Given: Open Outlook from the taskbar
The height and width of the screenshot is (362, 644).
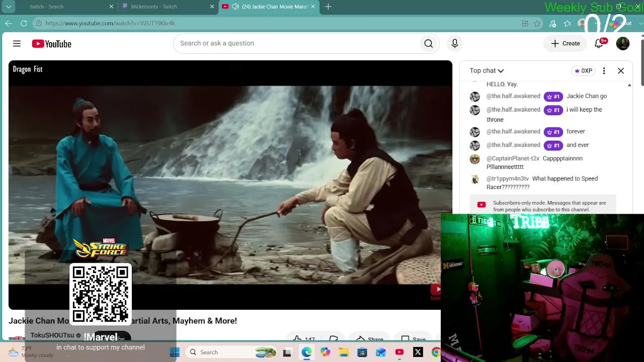Looking at the screenshot, I should [381, 352].
